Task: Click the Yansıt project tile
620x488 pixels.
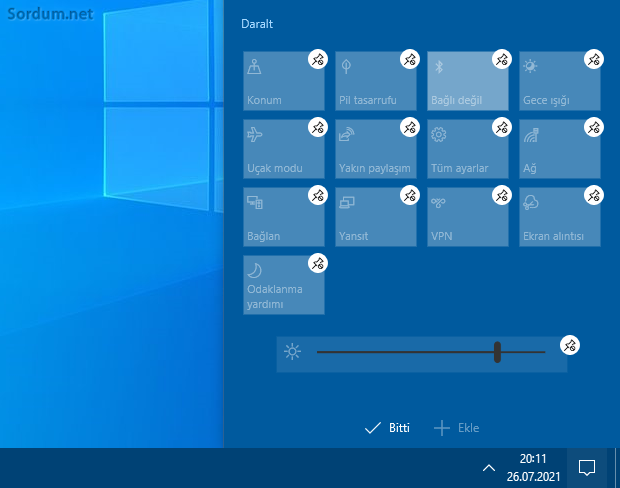Action: pyautogui.click(x=376, y=217)
